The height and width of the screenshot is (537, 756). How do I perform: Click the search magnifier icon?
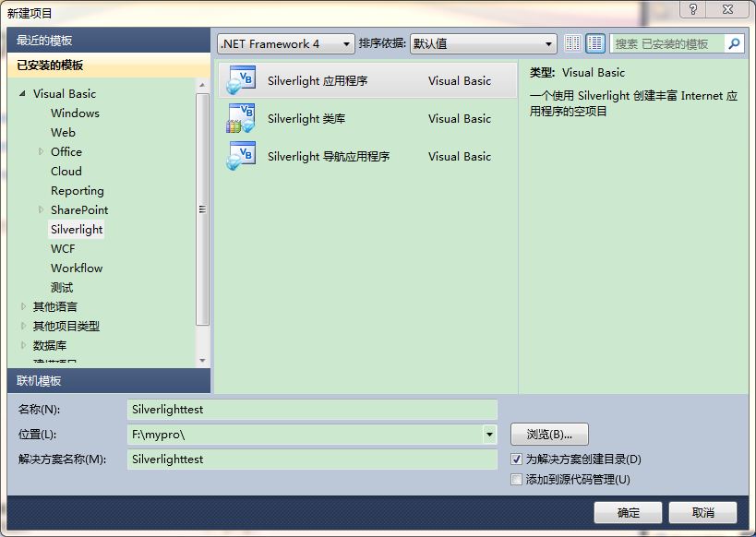734,42
